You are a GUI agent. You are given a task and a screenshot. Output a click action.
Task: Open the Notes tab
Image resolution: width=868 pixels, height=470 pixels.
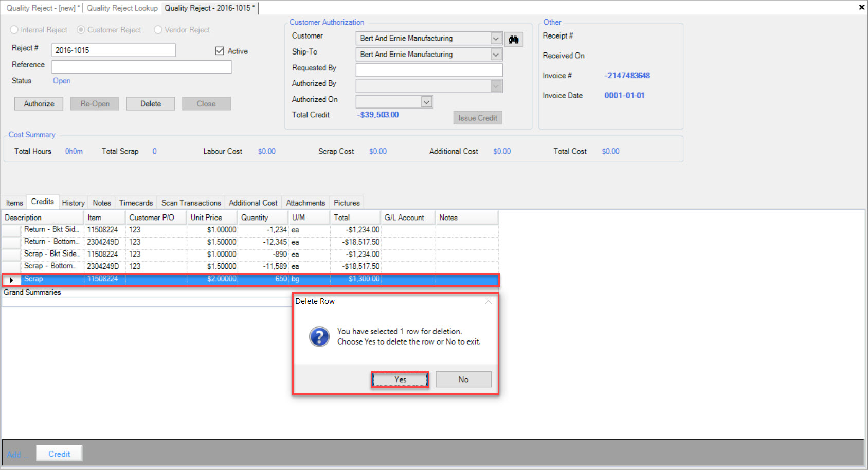point(102,203)
